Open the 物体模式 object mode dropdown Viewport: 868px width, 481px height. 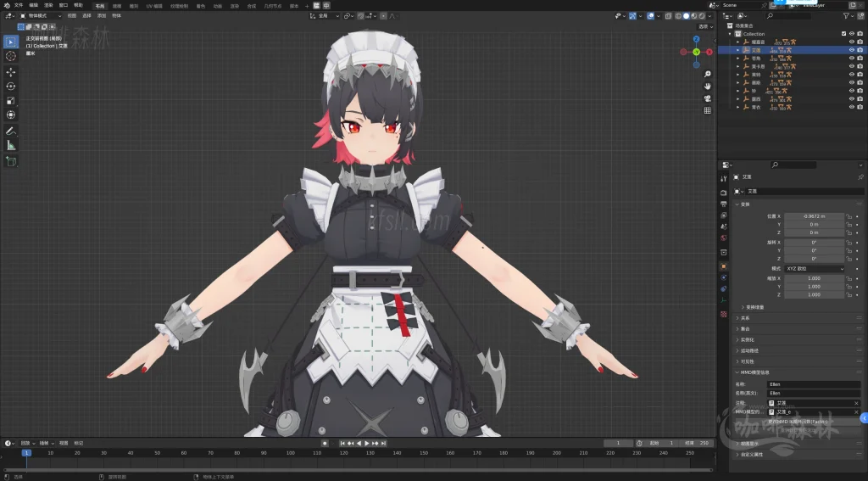(x=41, y=16)
